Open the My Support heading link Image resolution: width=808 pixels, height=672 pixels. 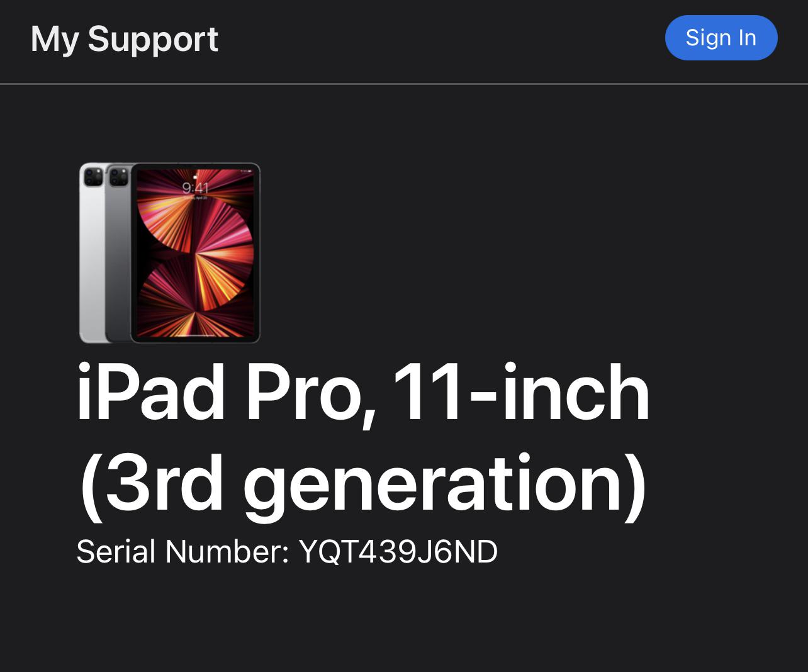[125, 40]
